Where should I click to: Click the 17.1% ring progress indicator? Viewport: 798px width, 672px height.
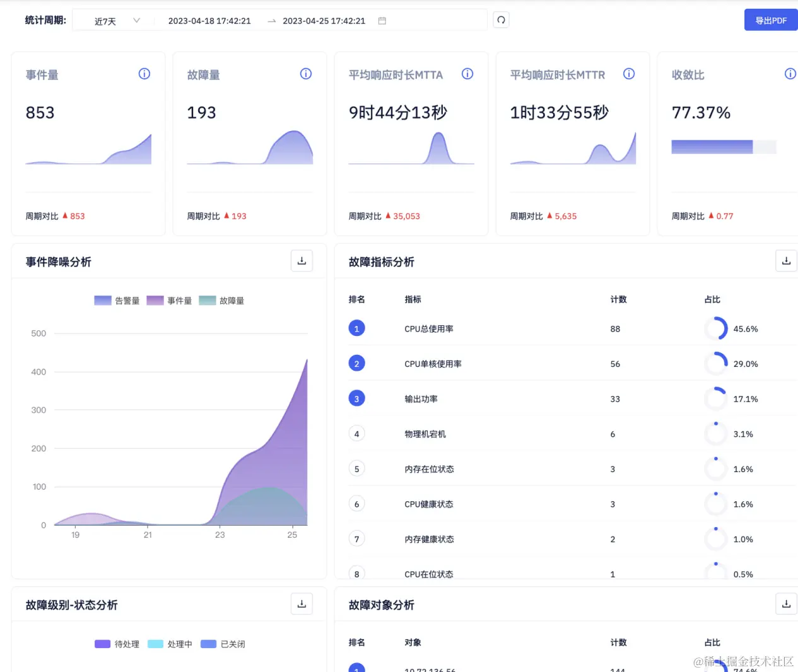[716, 398]
